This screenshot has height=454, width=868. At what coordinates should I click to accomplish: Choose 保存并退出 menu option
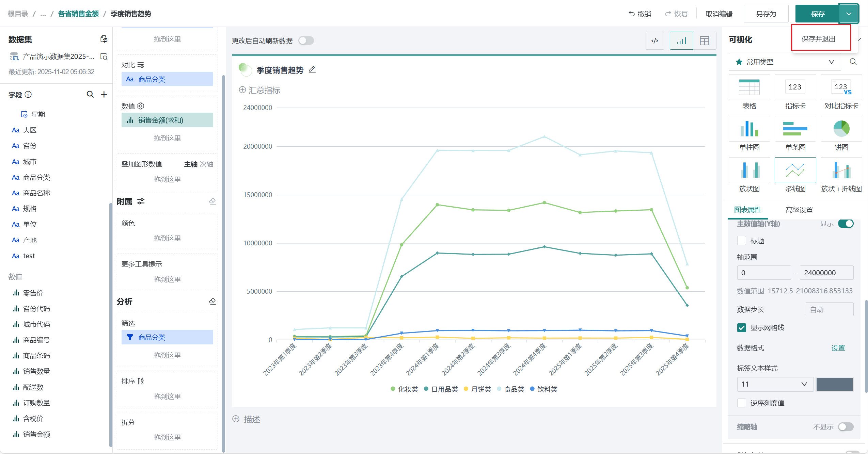pyautogui.click(x=818, y=39)
